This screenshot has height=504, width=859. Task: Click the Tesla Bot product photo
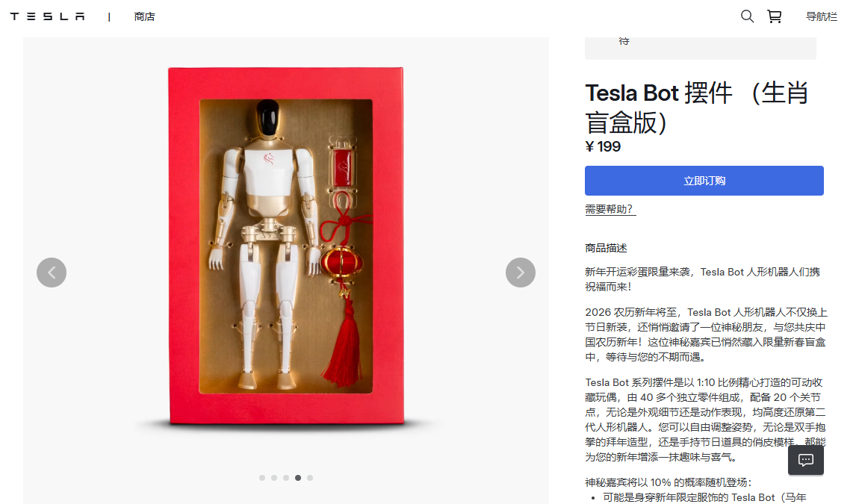pyautogui.click(x=285, y=246)
